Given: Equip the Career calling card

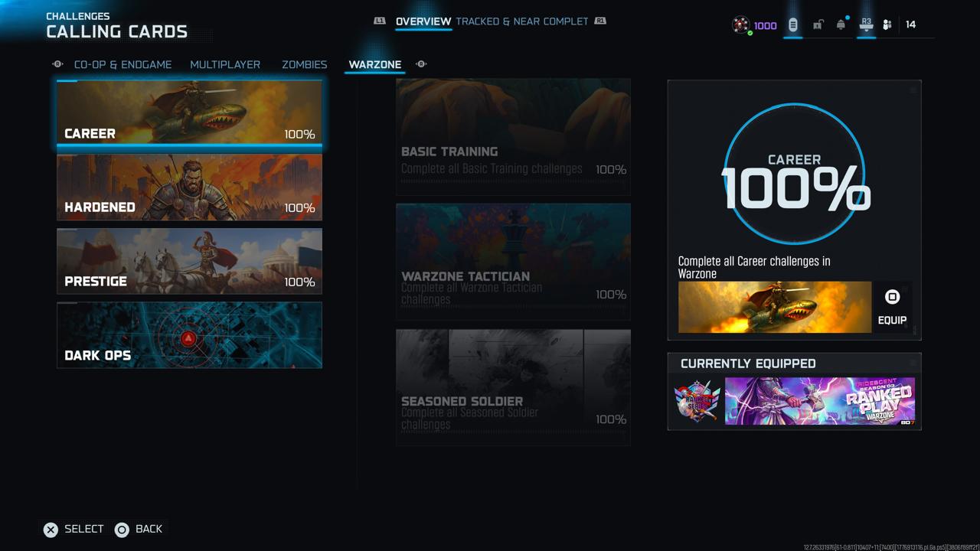Looking at the screenshot, I should coord(892,307).
